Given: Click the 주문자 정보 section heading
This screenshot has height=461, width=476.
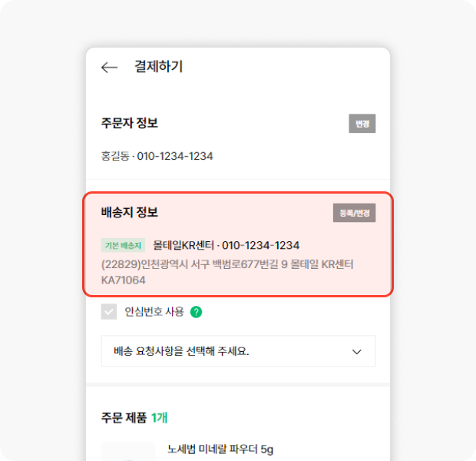Looking at the screenshot, I should tap(129, 123).
